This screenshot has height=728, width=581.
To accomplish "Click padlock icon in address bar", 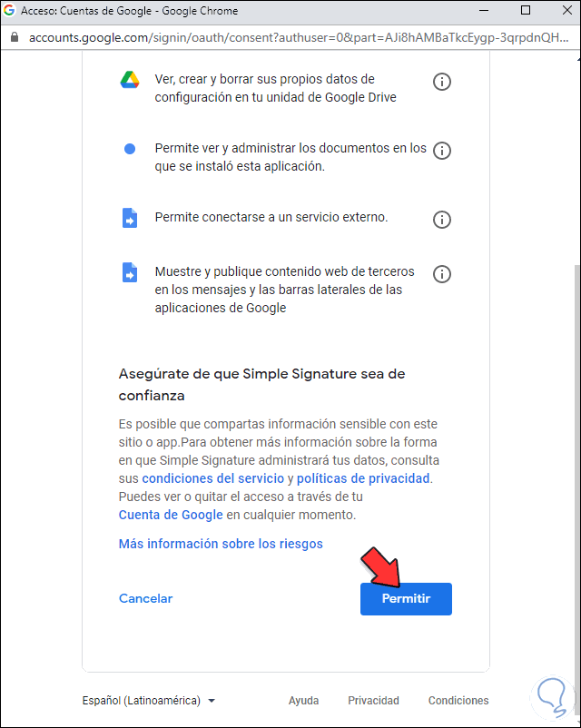I will click(x=15, y=37).
